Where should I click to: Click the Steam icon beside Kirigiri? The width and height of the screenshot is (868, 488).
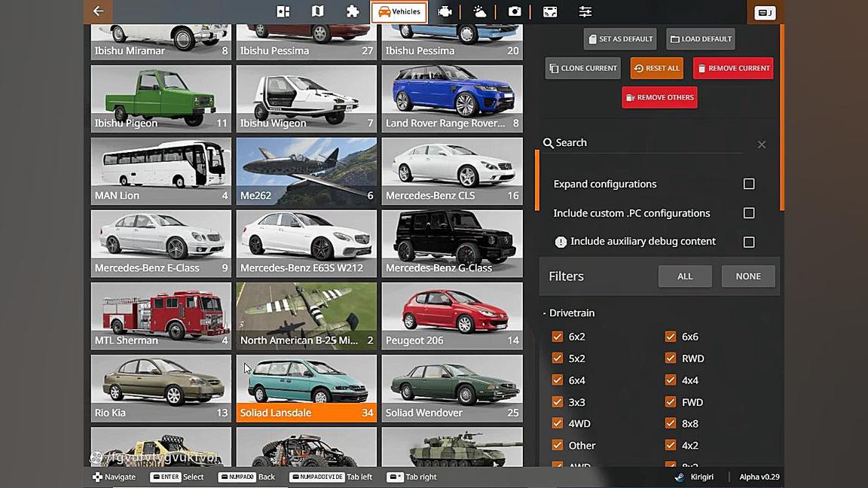(680, 477)
